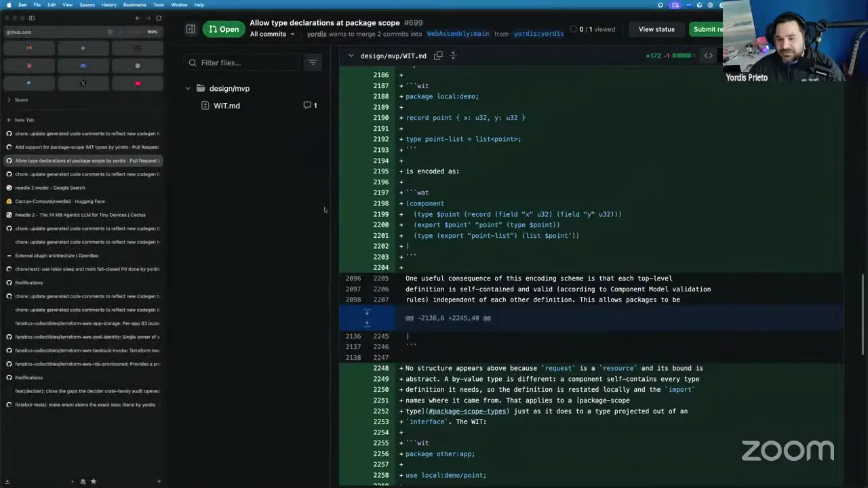This screenshot has height=488, width=868.
Task: Open the GitHub pinned tab
Action: pyautogui.click(x=138, y=48)
